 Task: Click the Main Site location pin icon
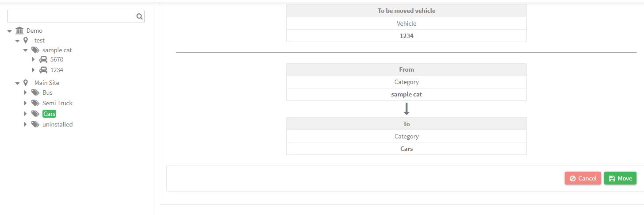(26, 83)
